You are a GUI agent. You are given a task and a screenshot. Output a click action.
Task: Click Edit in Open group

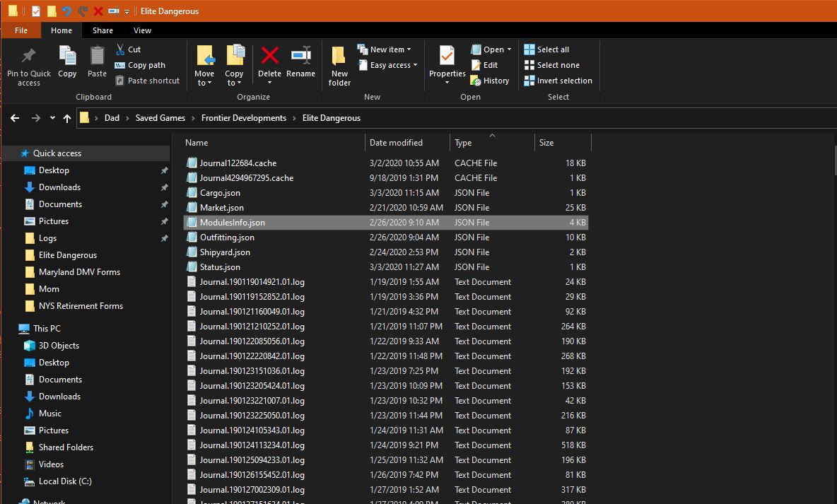[485, 65]
